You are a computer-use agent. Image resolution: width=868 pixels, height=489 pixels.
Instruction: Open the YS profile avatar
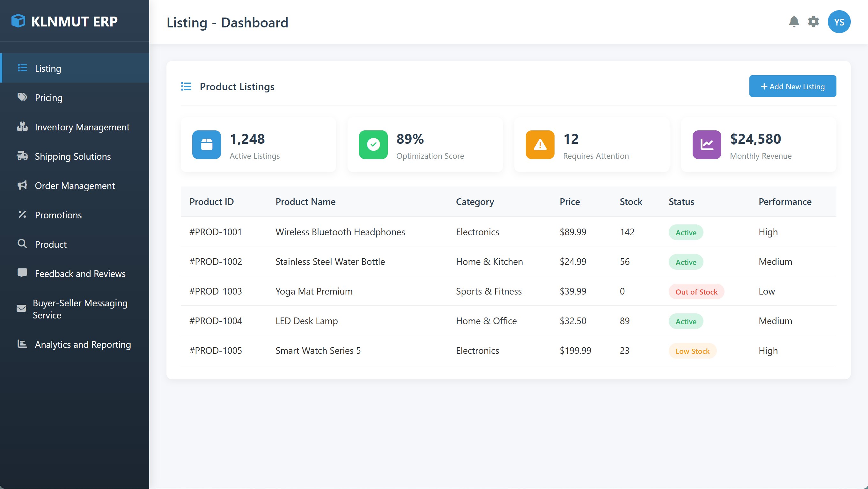[x=839, y=22]
